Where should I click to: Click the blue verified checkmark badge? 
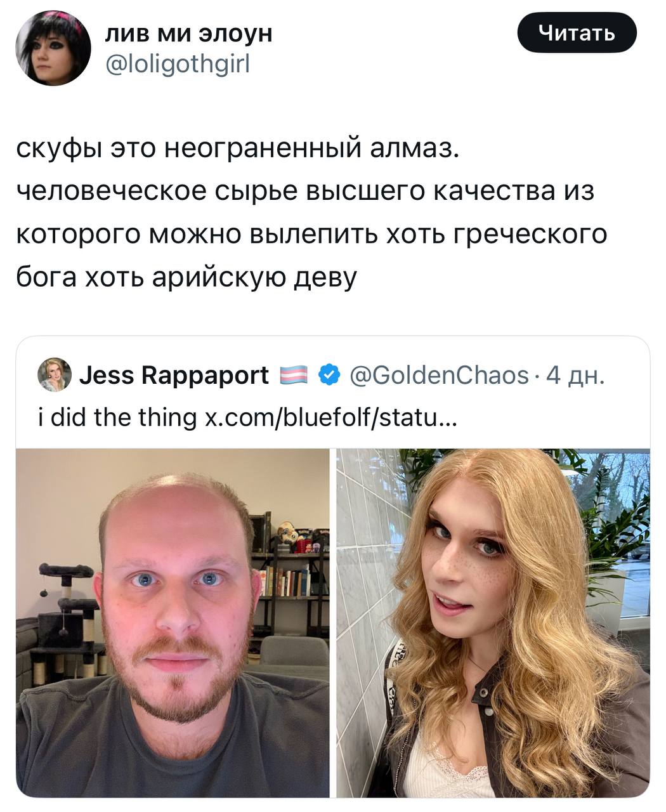coord(327,375)
